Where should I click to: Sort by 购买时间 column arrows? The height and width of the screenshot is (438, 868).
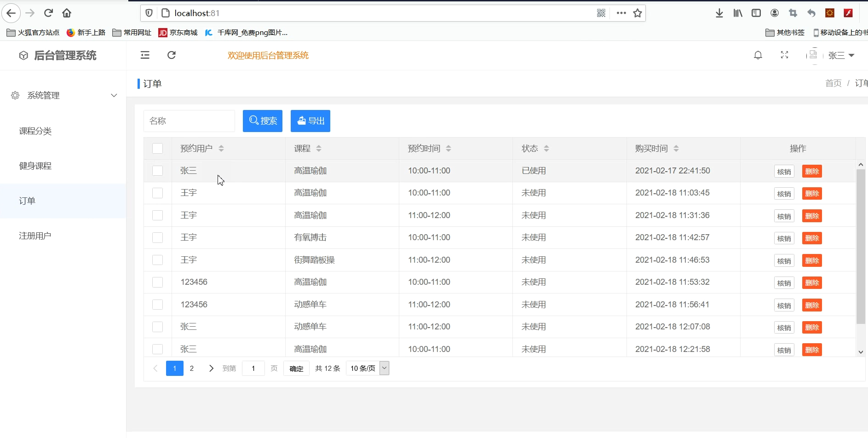(x=676, y=148)
